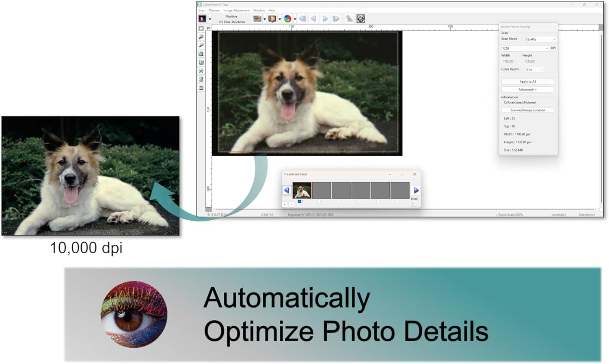Expand the arrow beside the color wheel
The height and width of the screenshot is (364, 609).
tap(295, 19)
